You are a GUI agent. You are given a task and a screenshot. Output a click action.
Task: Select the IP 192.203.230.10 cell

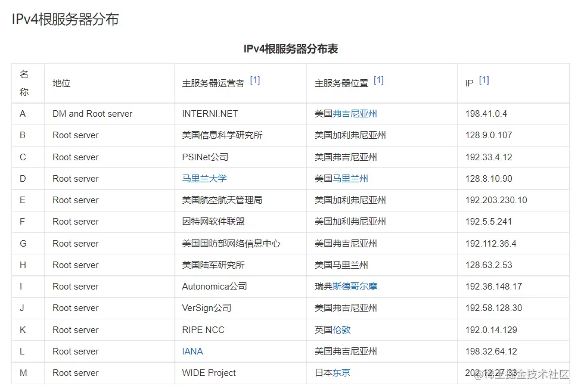click(x=513, y=200)
